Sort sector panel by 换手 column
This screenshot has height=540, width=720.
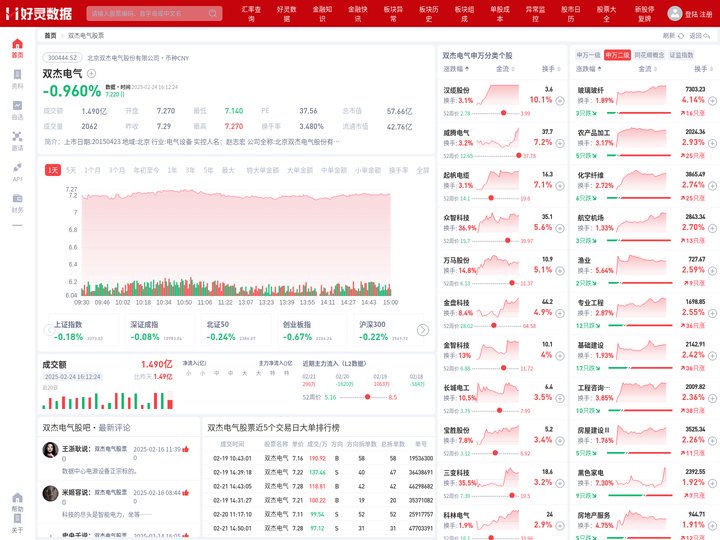point(703,69)
